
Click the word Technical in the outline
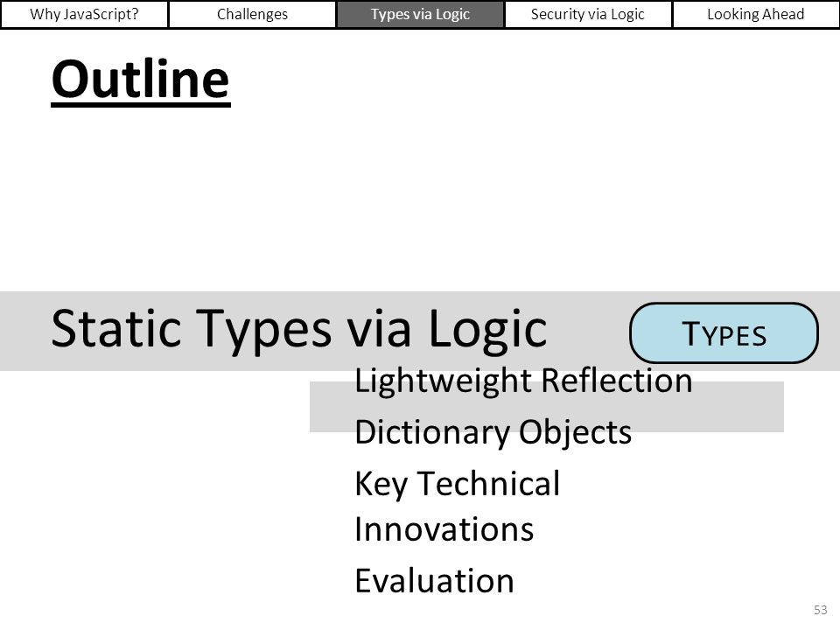(x=488, y=483)
